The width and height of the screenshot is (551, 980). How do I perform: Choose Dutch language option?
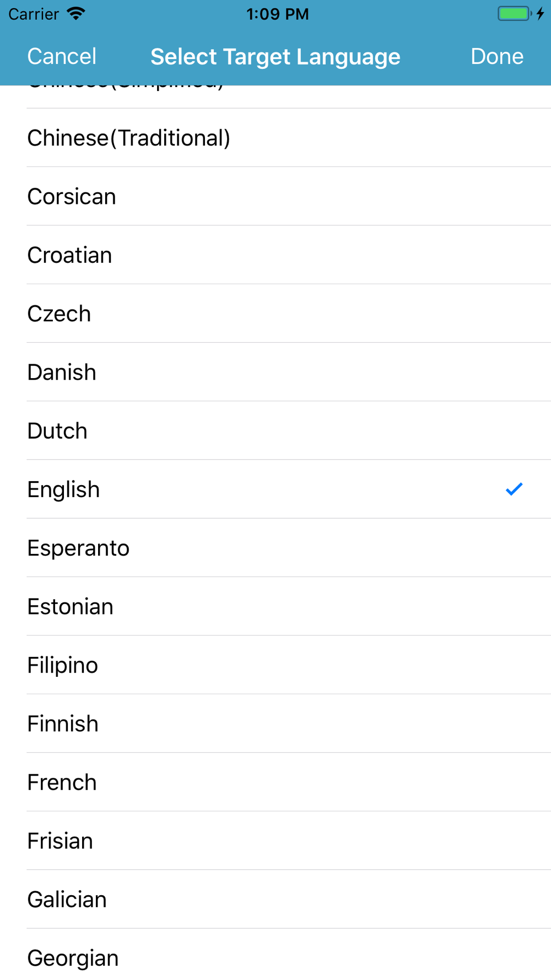click(x=275, y=430)
